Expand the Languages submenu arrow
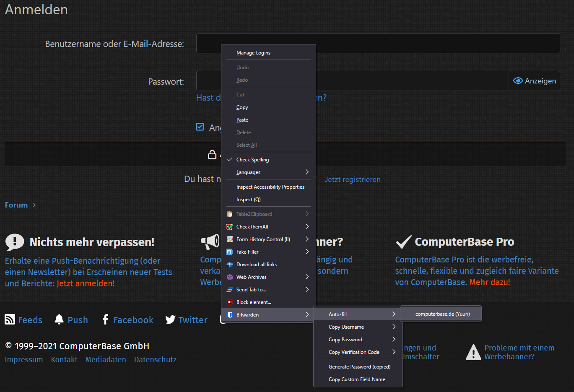The width and height of the screenshot is (574, 392). 307,172
